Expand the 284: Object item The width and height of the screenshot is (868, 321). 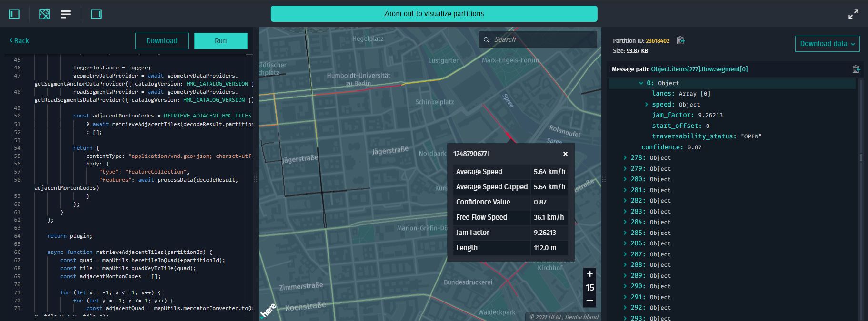625,222
